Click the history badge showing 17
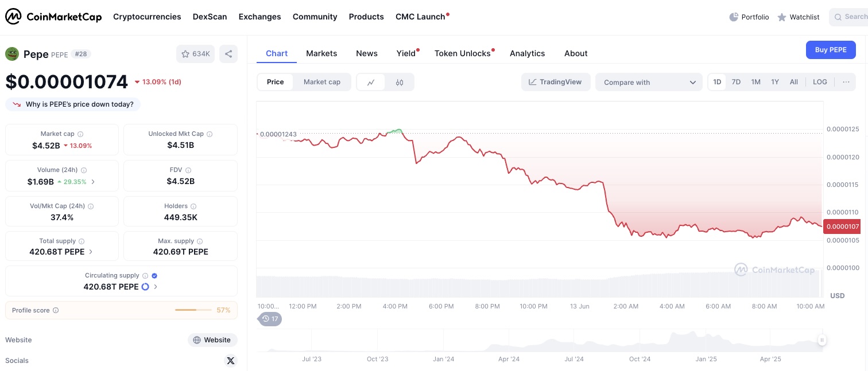This screenshot has width=868, height=371. click(270, 319)
